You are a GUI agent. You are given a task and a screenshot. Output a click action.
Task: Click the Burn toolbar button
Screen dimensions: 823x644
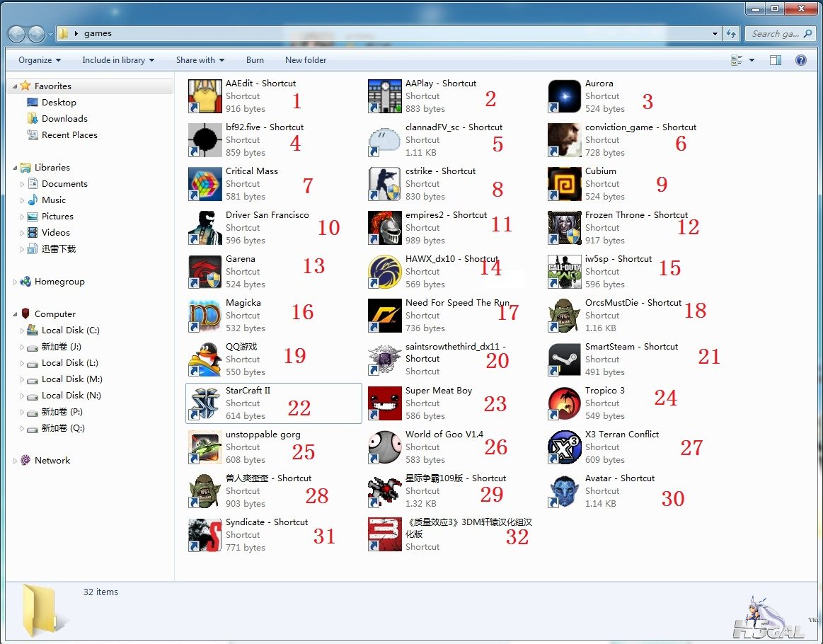point(255,60)
